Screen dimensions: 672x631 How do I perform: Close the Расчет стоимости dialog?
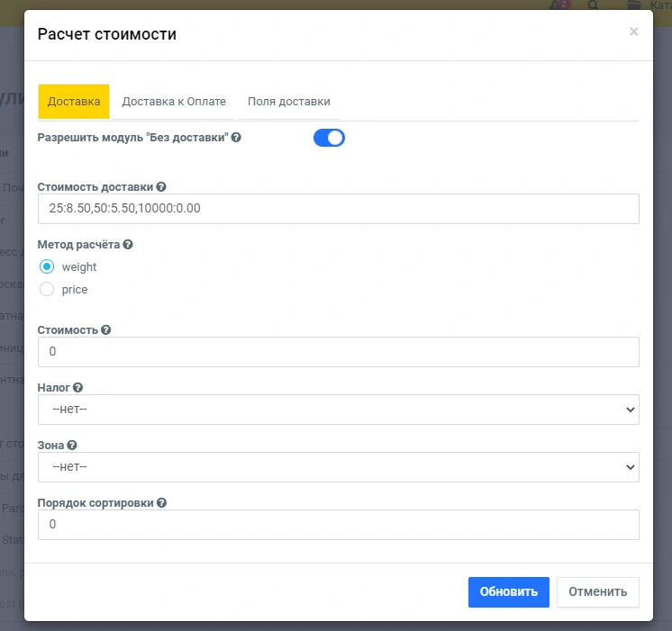pyautogui.click(x=633, y=32)
